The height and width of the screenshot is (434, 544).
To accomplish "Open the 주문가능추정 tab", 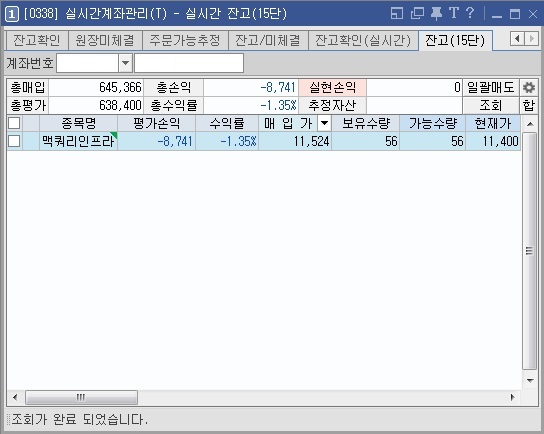I will (x=185, y=41).
